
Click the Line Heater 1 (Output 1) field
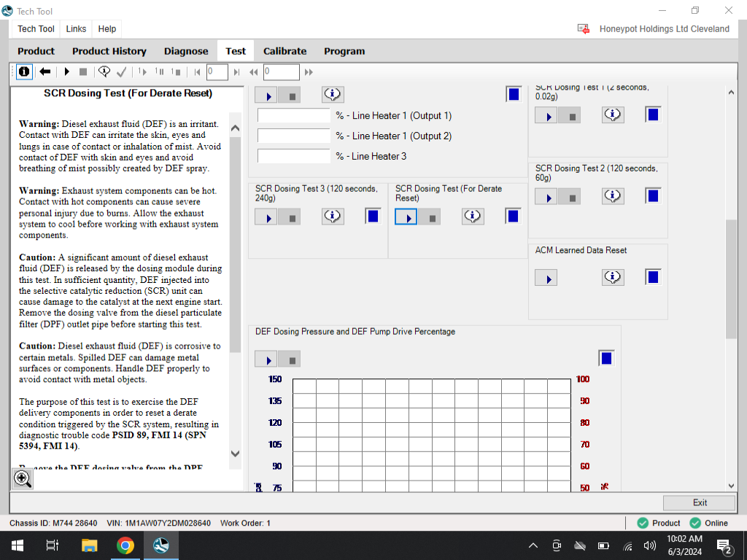tap(294, 116)
